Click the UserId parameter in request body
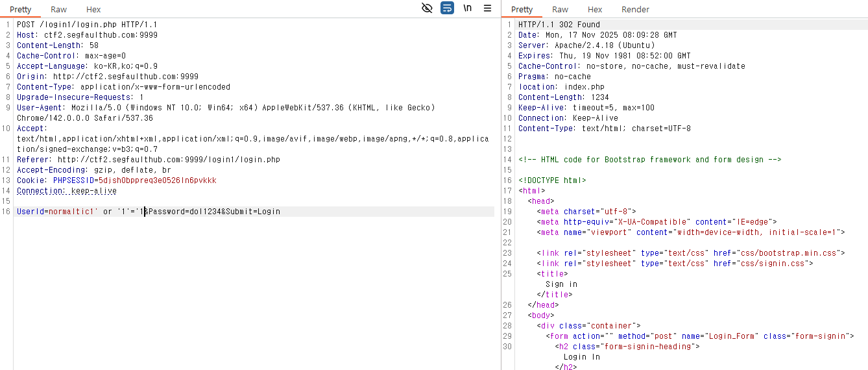The image size is (868, 370). (30, 212)
